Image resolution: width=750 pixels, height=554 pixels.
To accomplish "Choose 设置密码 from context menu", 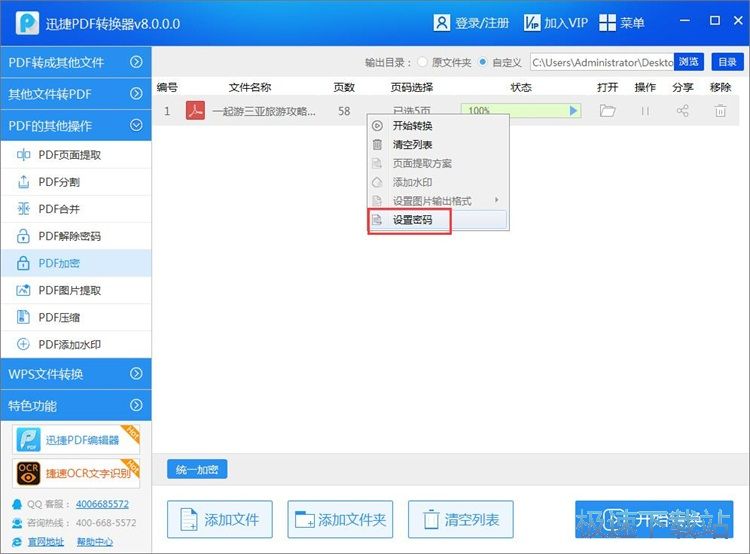I will click(438, 220).
